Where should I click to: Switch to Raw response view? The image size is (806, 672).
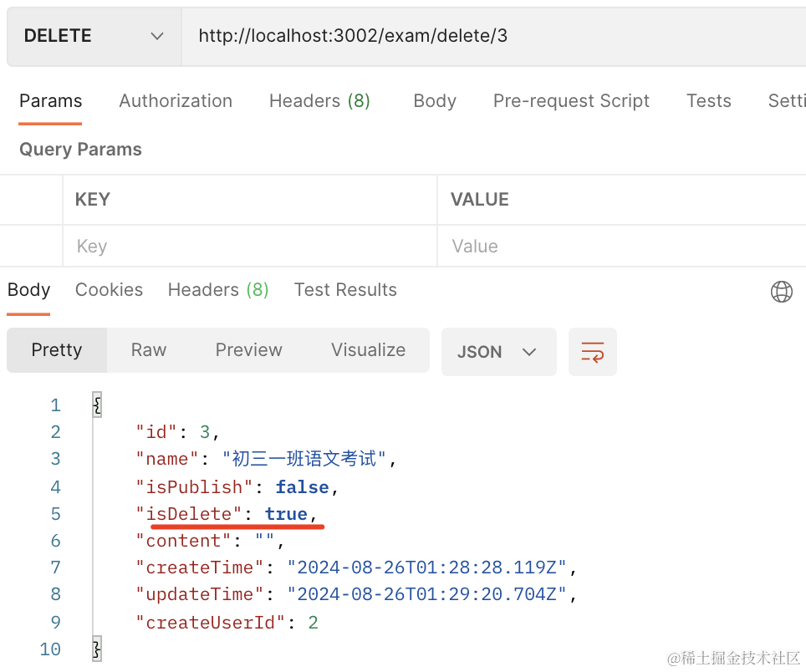click(x=149, y=350)
